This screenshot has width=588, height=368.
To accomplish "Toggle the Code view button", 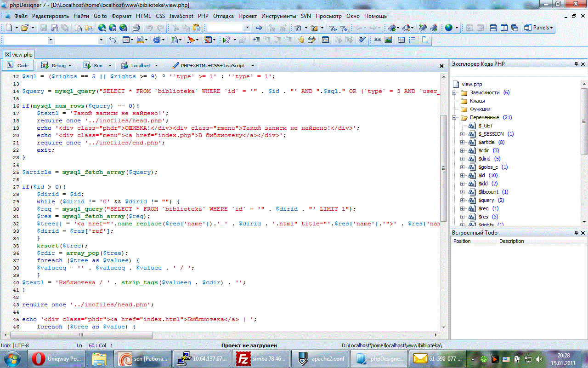I will [x=17, y=65].
